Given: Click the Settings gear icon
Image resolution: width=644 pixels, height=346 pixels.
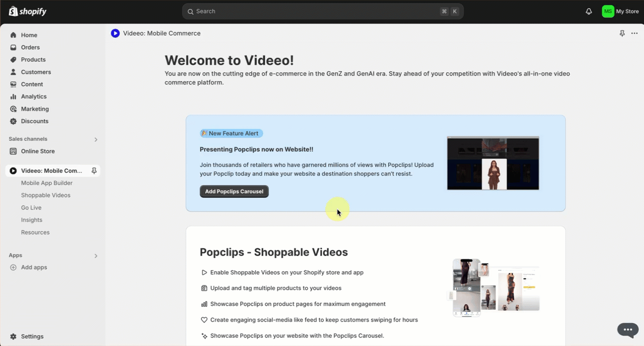Looking at the screenshot, I should pos(13,337).
